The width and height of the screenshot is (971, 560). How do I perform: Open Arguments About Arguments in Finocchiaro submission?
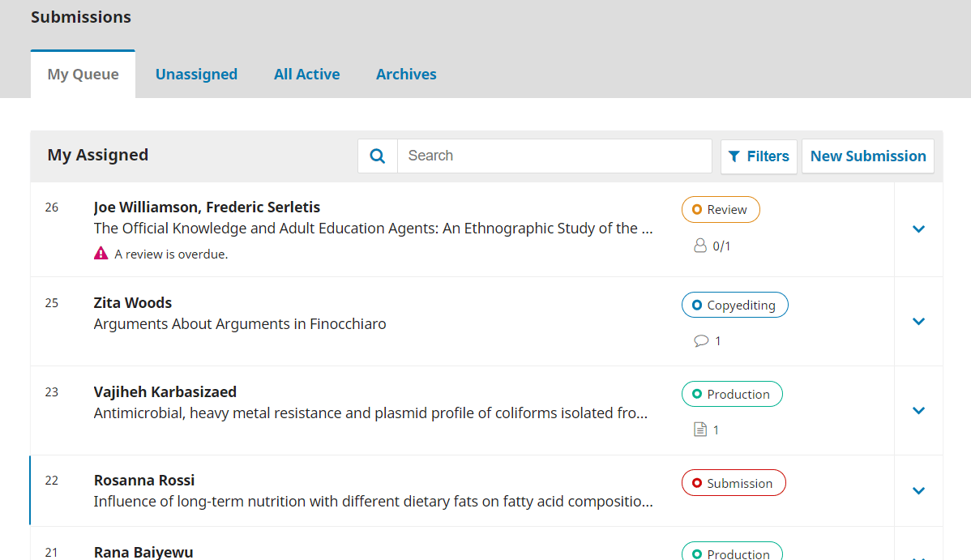pyautogui.click(x=240, y=324)
